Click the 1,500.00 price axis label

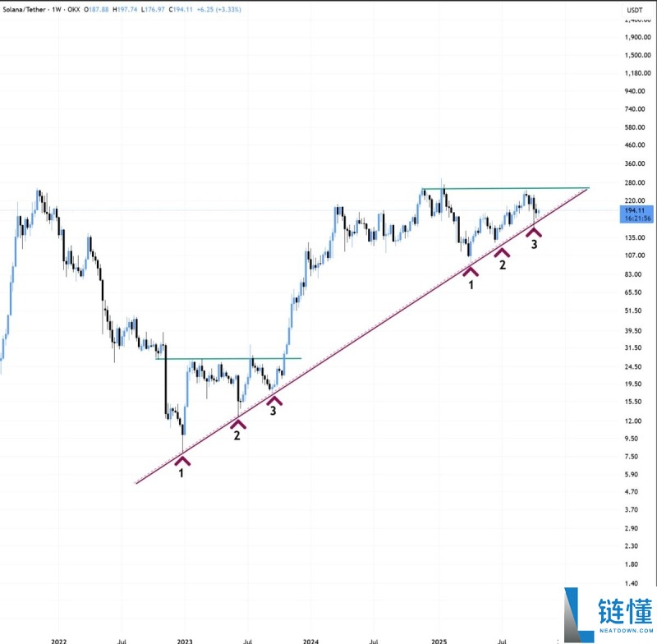(x=638, y=55)
